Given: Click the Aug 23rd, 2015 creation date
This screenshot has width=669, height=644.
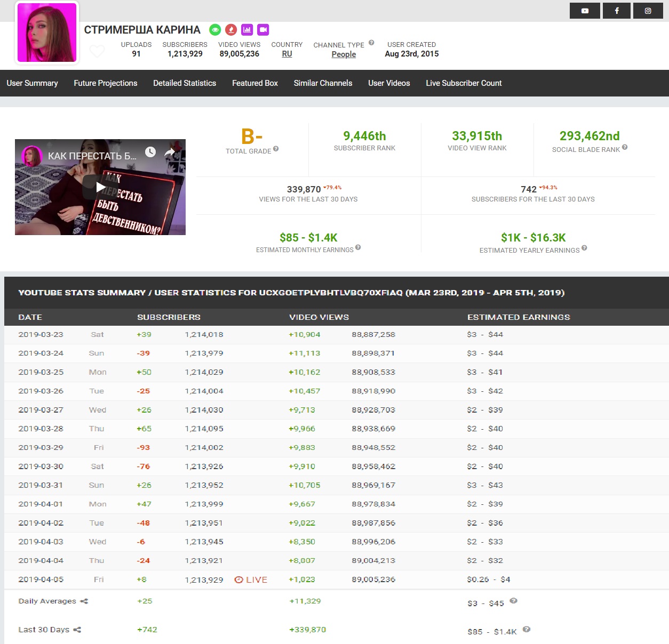Looking at the screenshot, I should [412, 54].
